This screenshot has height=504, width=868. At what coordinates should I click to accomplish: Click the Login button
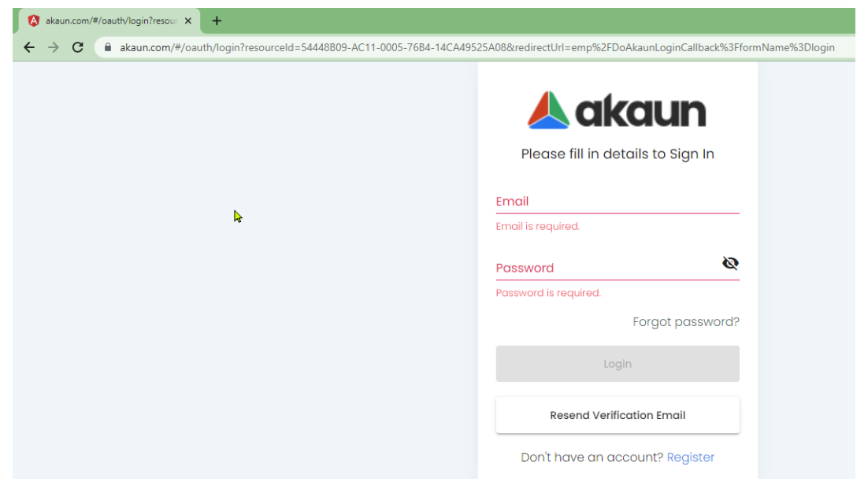[x=618, y=364]
